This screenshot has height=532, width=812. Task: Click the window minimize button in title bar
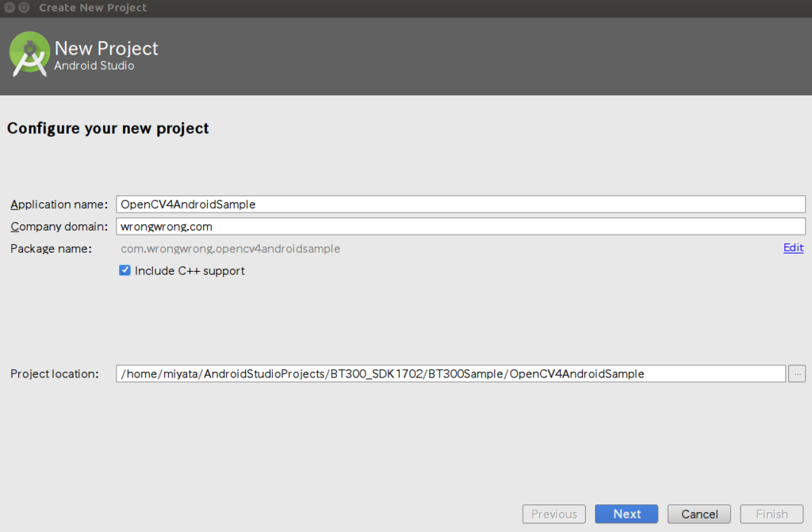click(25, 8)
